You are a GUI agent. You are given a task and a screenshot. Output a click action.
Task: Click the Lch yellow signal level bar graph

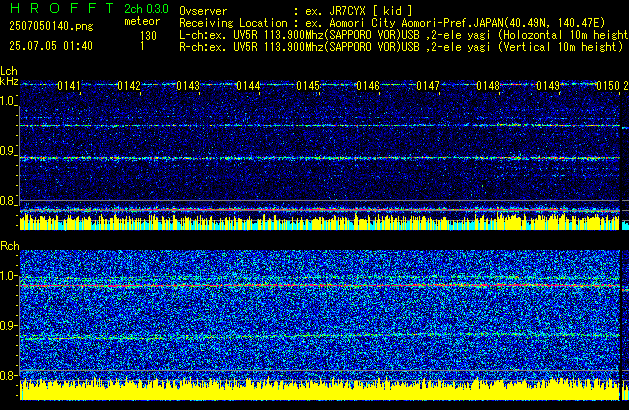(x=320, y=222)
